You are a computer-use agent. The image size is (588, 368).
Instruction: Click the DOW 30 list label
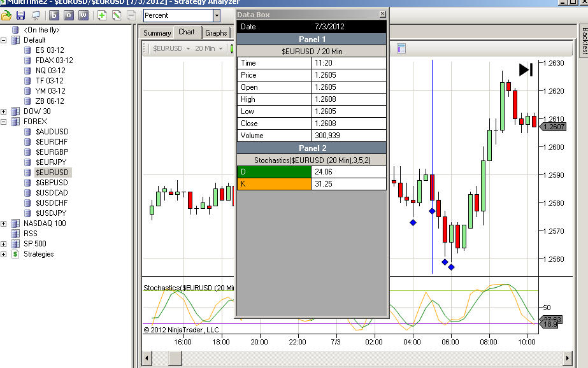click(x=37, y=111)
